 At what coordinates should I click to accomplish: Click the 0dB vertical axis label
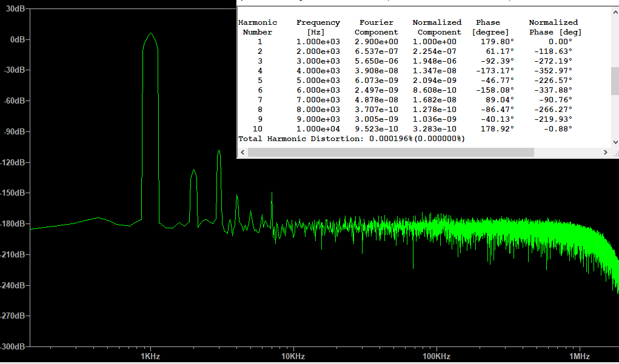(x=17, y=39)
